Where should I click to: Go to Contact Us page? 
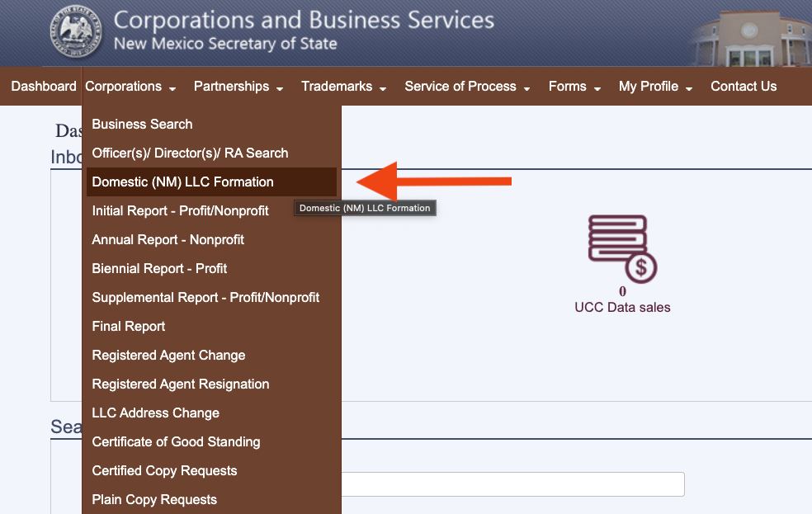[x=744, y=87]
